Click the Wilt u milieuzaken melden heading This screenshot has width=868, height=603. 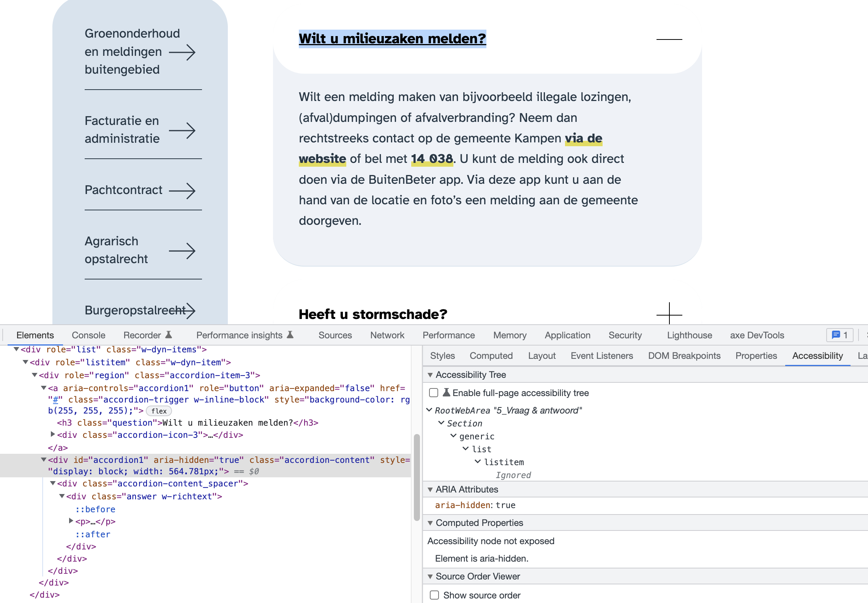392,39
